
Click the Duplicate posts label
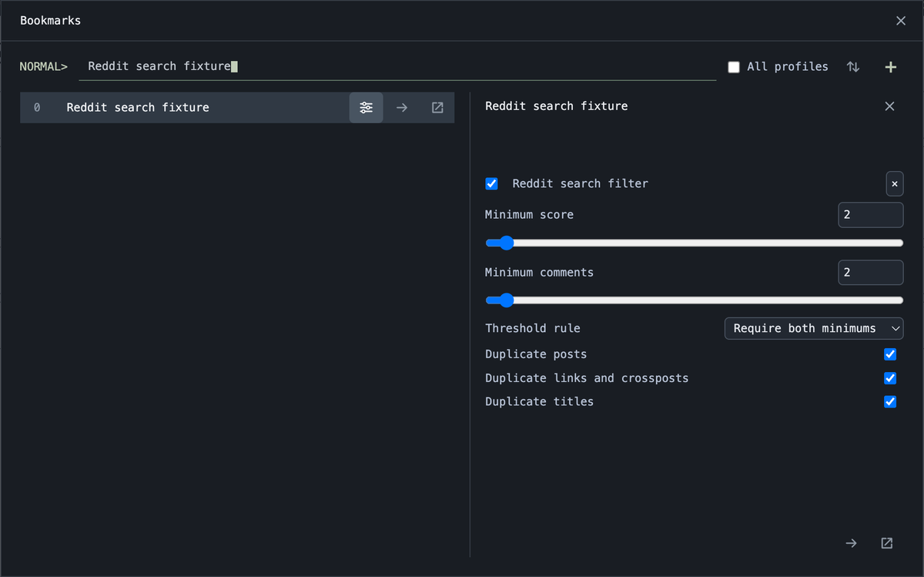click(536, 354)
